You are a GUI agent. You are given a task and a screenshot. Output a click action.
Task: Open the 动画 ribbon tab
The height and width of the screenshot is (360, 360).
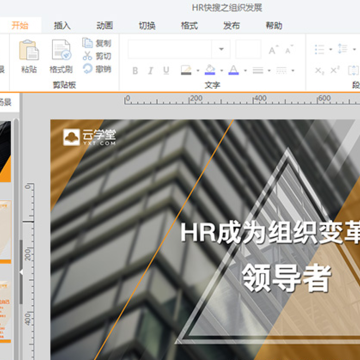105,26
